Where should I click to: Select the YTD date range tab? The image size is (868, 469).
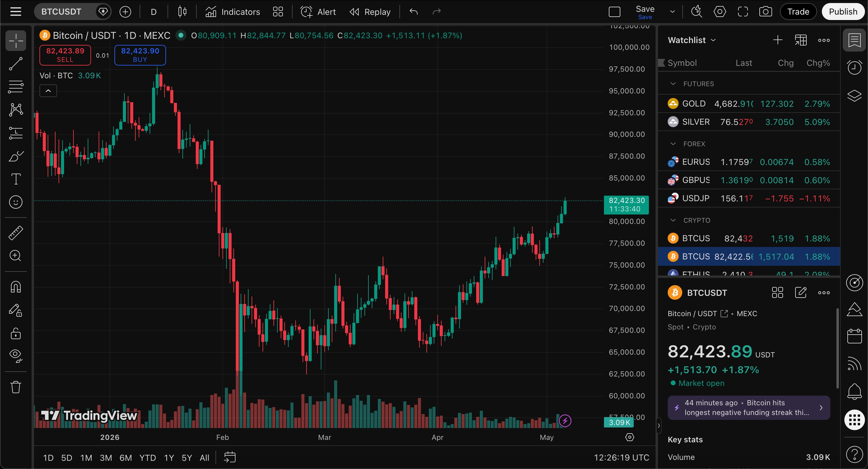[147, 458]
